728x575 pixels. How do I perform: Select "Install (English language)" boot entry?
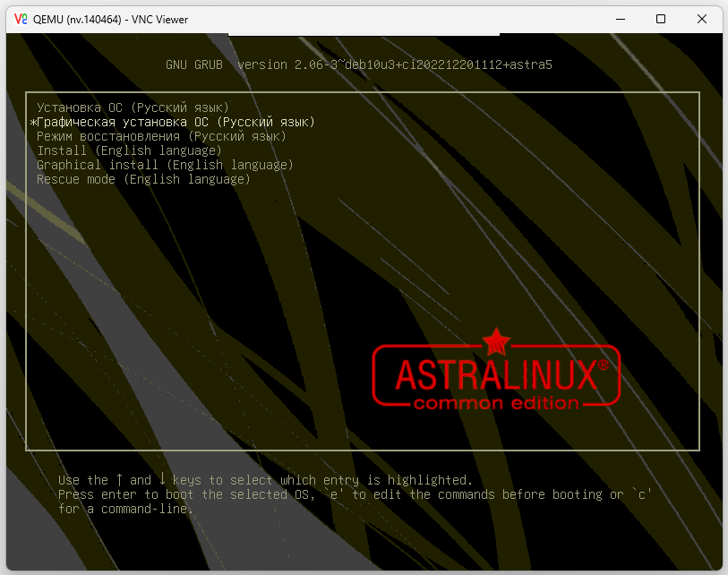pos(129,150)
